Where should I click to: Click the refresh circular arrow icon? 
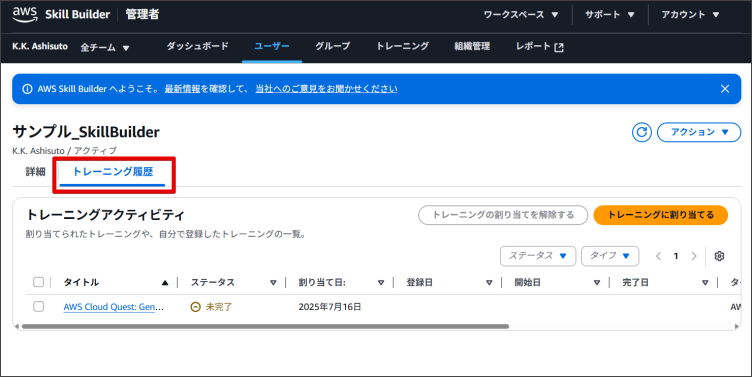tap(642, 132)
